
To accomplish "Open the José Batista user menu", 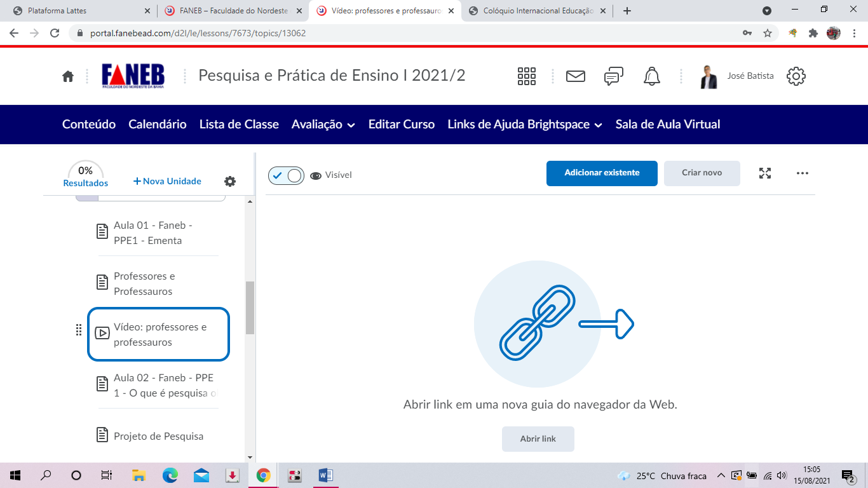I will 737,76.
